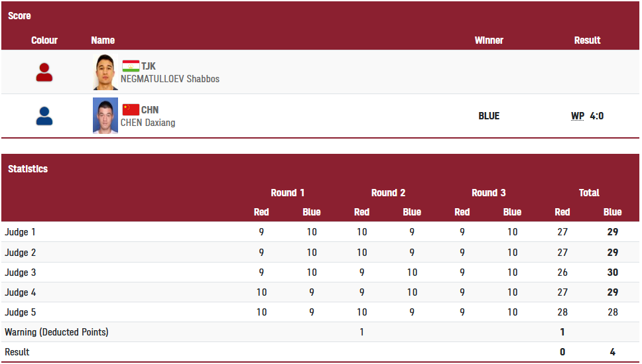Click the red corner athlete icon
Viewport: 642px width, 364px height.
point(44,72)
